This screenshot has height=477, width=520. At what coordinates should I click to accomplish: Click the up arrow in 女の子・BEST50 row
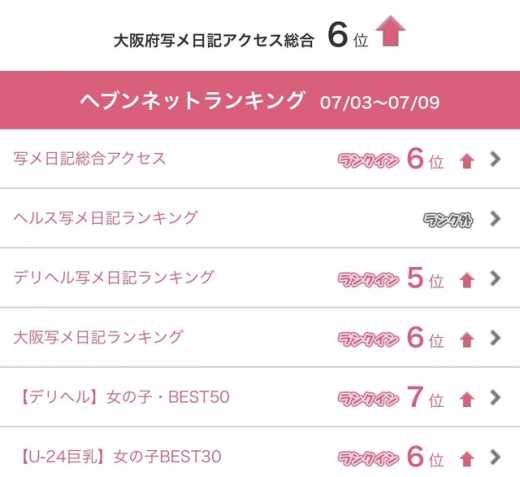pyautogui.click(x=467, y=399)
